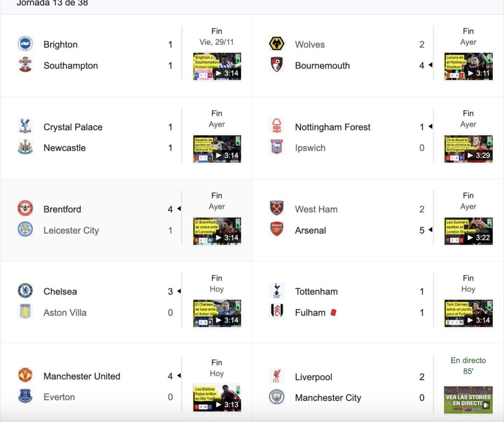Play the Brighton vs Southampton highlights video
Image resolution: width=504 pixels, height=422 pixels.
pyautogui.click(x=217, y=66)
